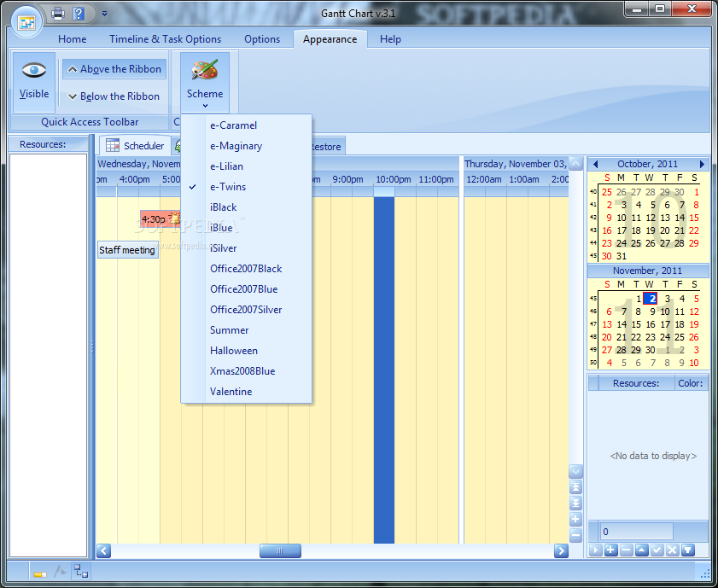Open the Help ribbon tab
Image resolution: width=718 pixels, height=588 pixels.
pyautogui.click(x=390, y=39)
